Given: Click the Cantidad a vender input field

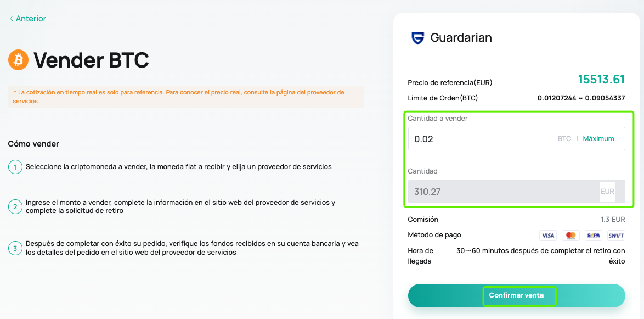Looking at the screenshot, I should click(516, 138).
